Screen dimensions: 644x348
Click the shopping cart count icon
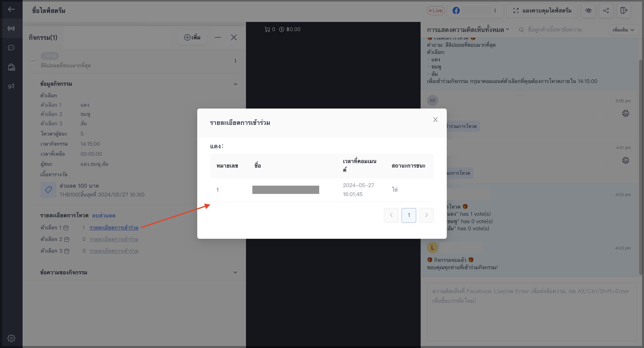pos(267,30)
